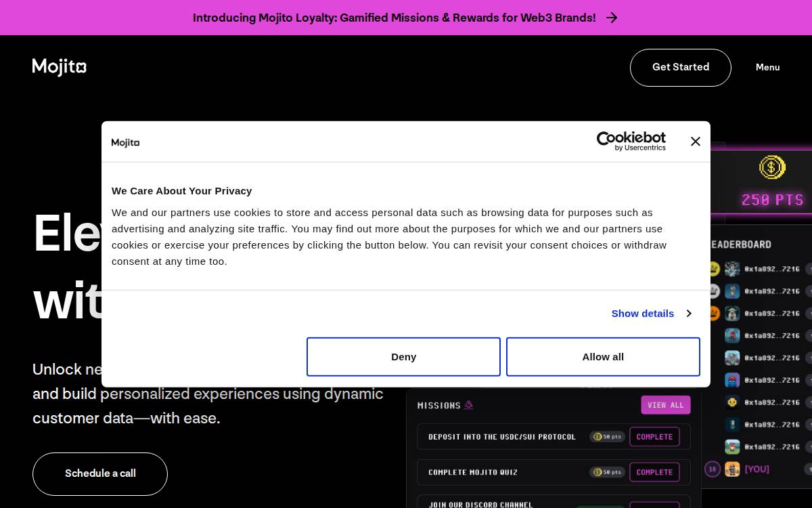Click the We Care About Your Privacy heading
Screen dimensions: 812x508
point(182,191)
